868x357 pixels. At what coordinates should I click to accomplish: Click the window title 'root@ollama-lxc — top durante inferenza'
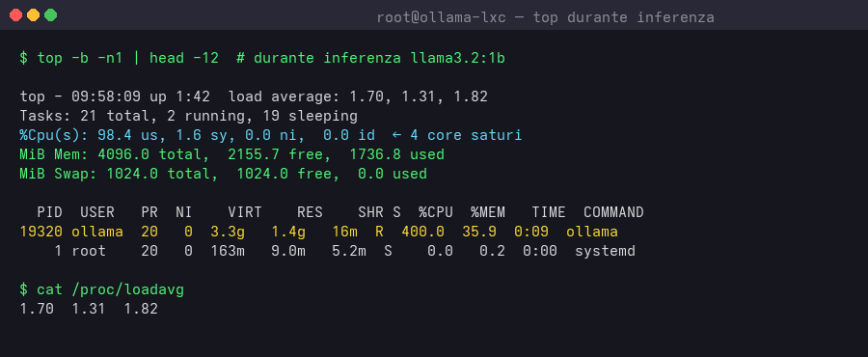pos(545,17)
